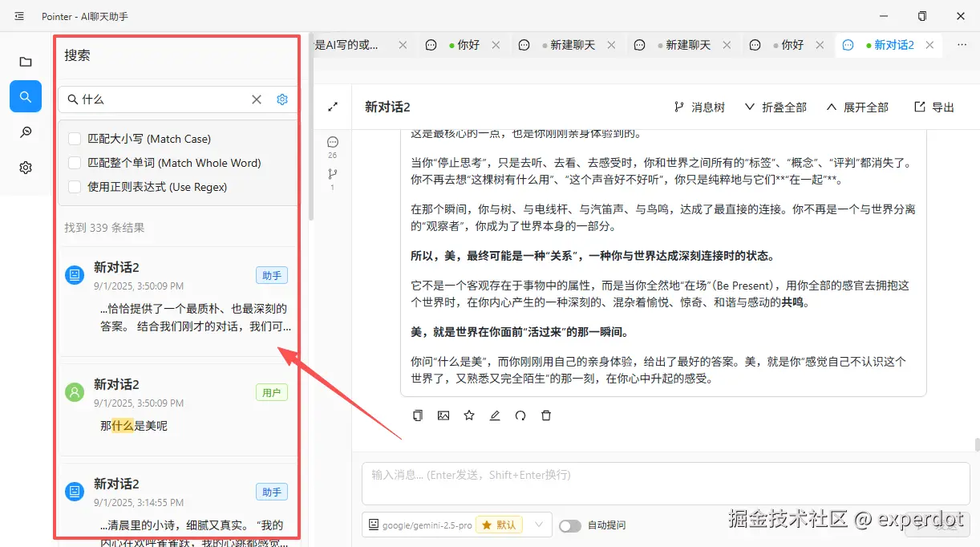Delete the message with the trash icon
The image size is (980, 547).
pyautogui.click(x=546, y=415)
